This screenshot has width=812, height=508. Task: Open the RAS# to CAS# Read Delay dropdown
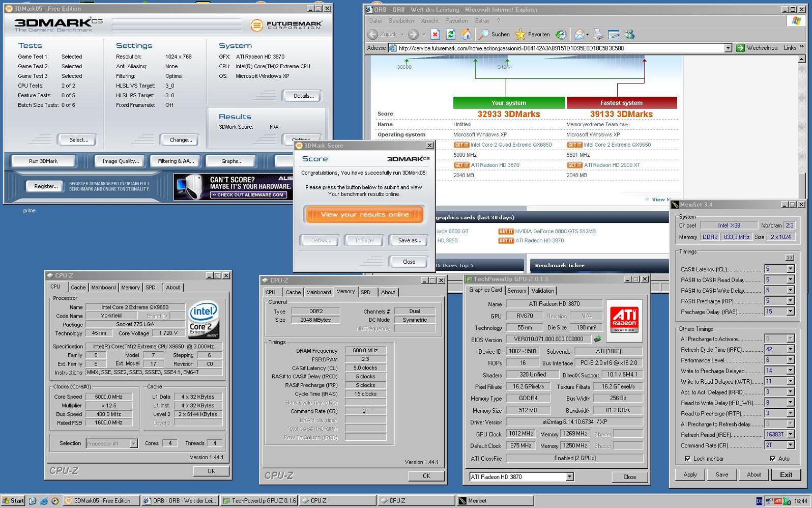pos(790,279)
